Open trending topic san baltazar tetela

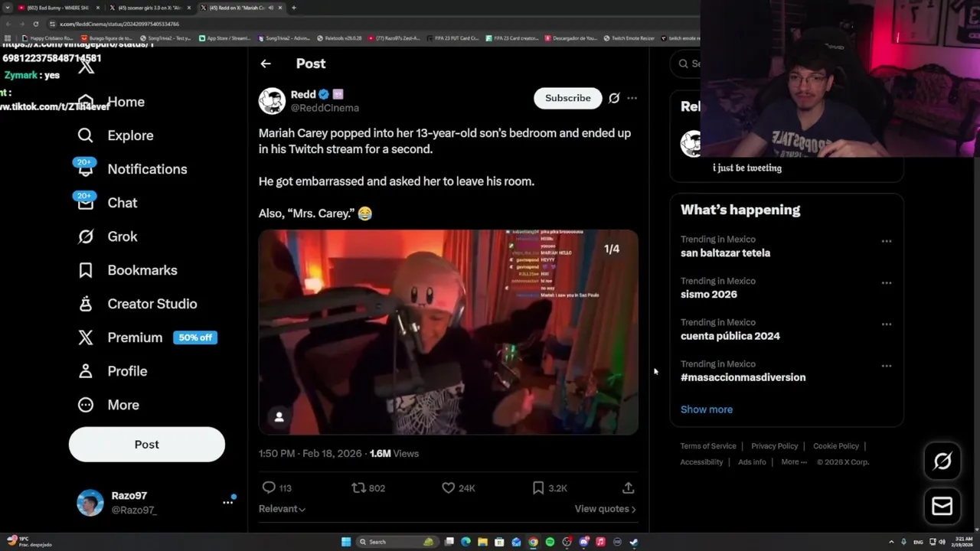(725, 253)
